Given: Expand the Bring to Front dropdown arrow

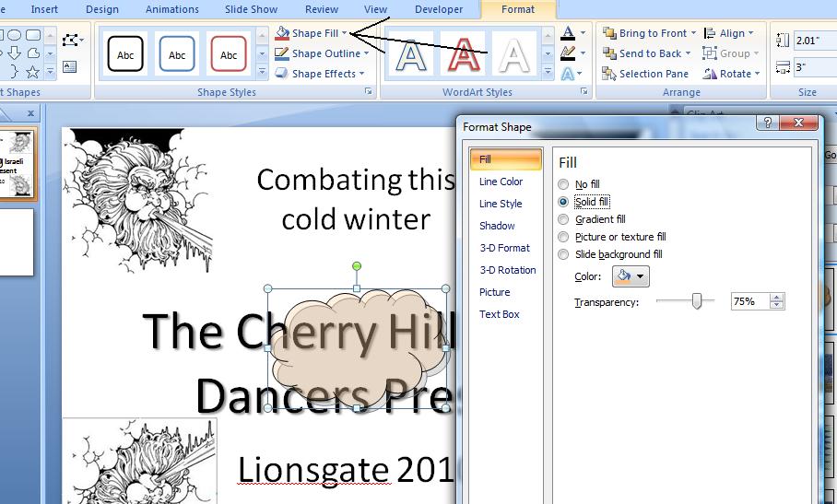Looking at the screenshot, I should coord(693,33).
